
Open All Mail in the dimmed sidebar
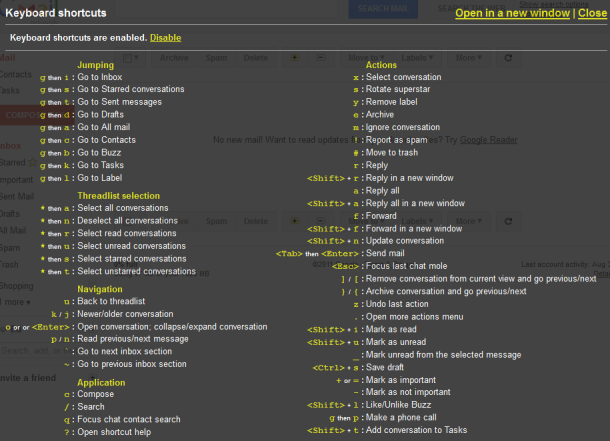[13, 231]
